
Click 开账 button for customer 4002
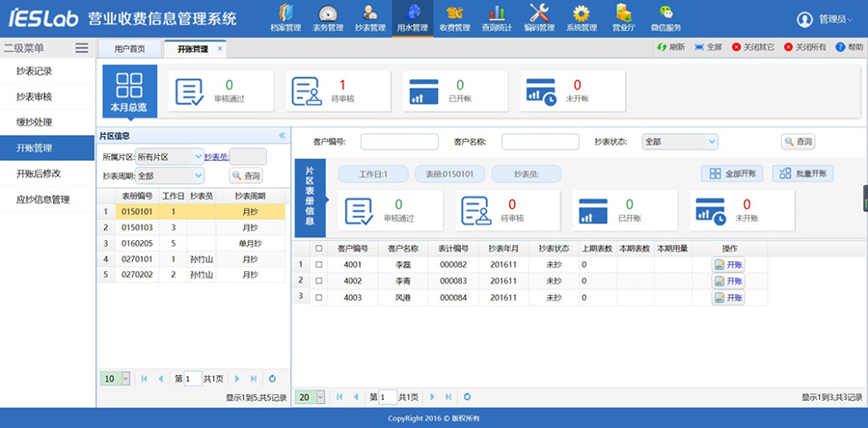point(729,281)
